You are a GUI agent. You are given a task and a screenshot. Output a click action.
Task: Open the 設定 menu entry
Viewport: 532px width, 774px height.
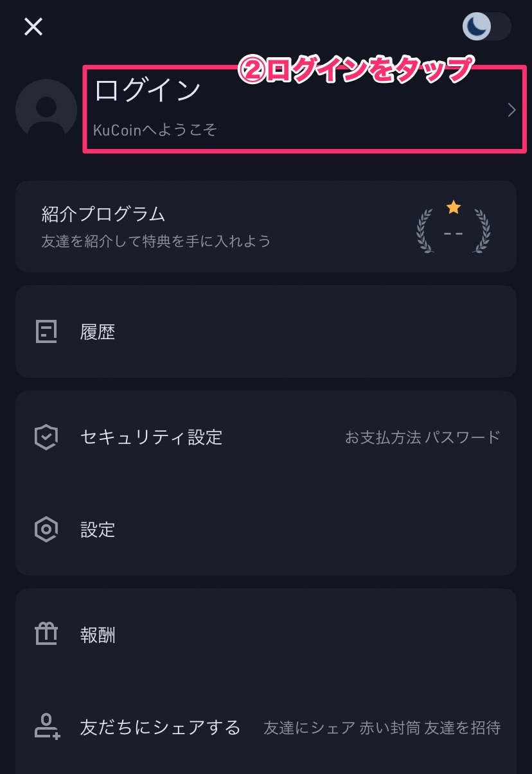point(266,530)
